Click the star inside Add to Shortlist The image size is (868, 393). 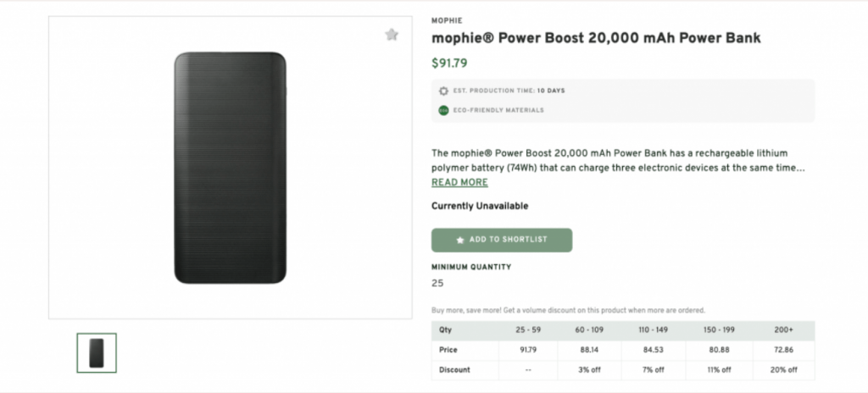460,240
